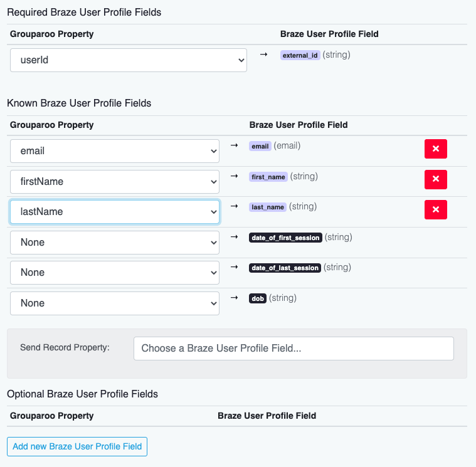Delete the first_name mapping row
Image resolution: width=476 pixels, height=467 pixels.
click(x=435, y=179)
